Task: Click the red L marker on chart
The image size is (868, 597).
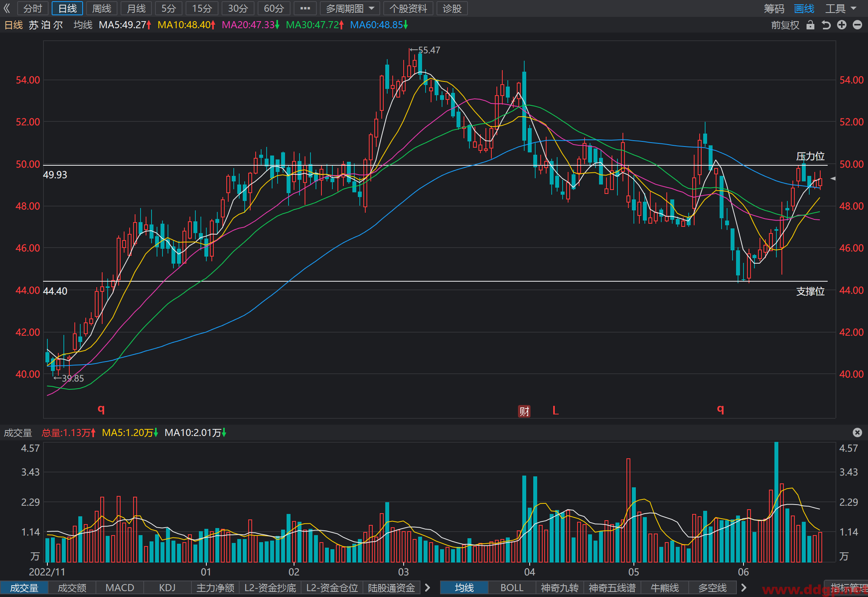Action: pyautogui.click(x=555, y=411)
